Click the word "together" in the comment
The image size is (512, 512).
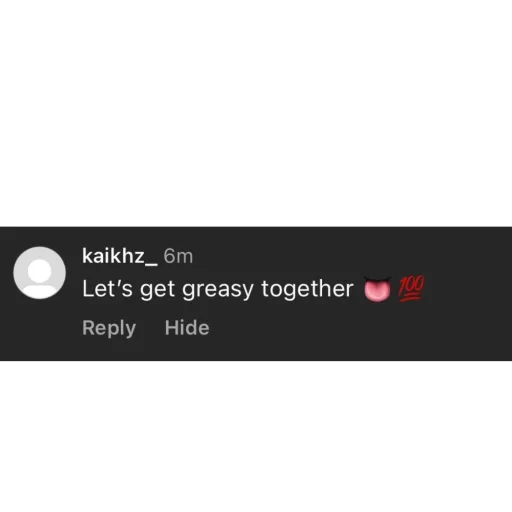[x=307, y=288]
